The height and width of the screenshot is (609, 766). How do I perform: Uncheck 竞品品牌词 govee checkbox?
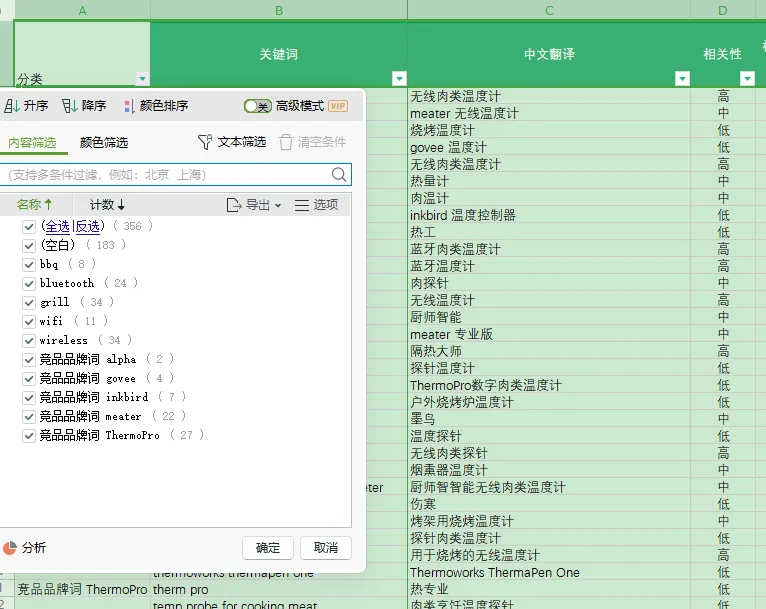tap(29, 378)
